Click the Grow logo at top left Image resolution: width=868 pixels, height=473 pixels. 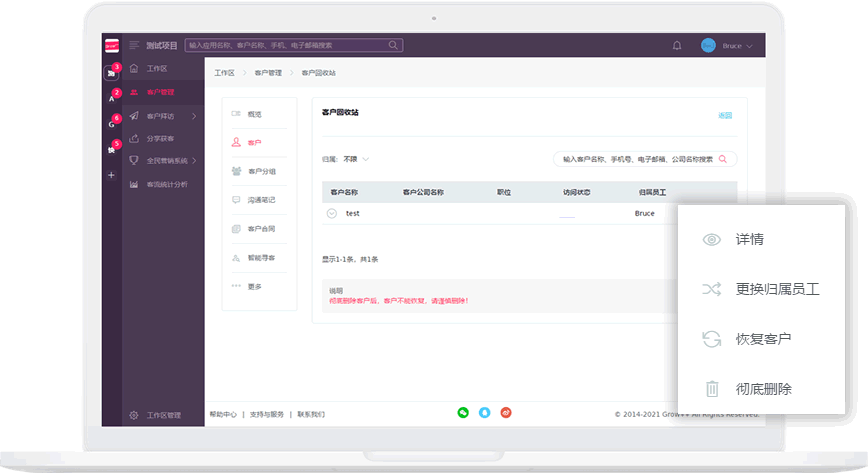point(111,45)
